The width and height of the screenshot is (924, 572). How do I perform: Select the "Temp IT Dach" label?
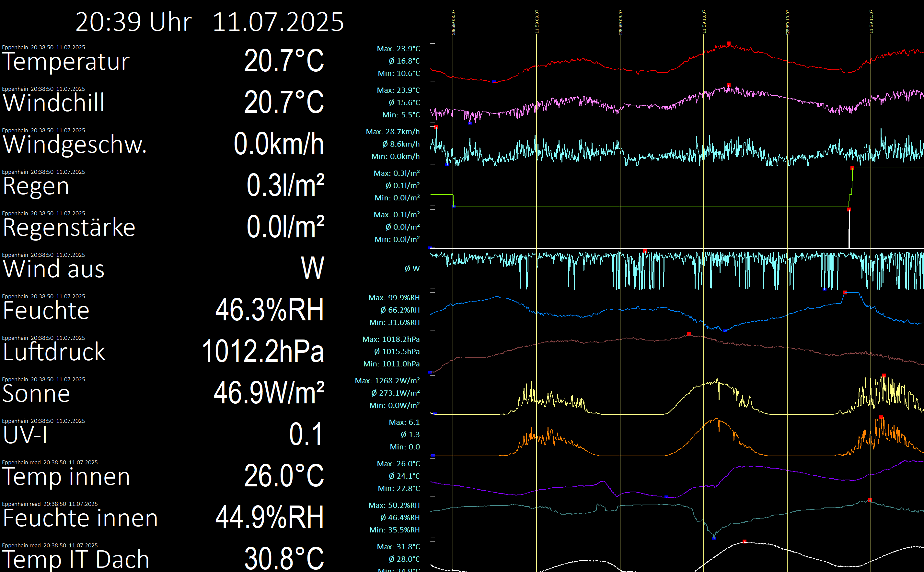point(75,559)
